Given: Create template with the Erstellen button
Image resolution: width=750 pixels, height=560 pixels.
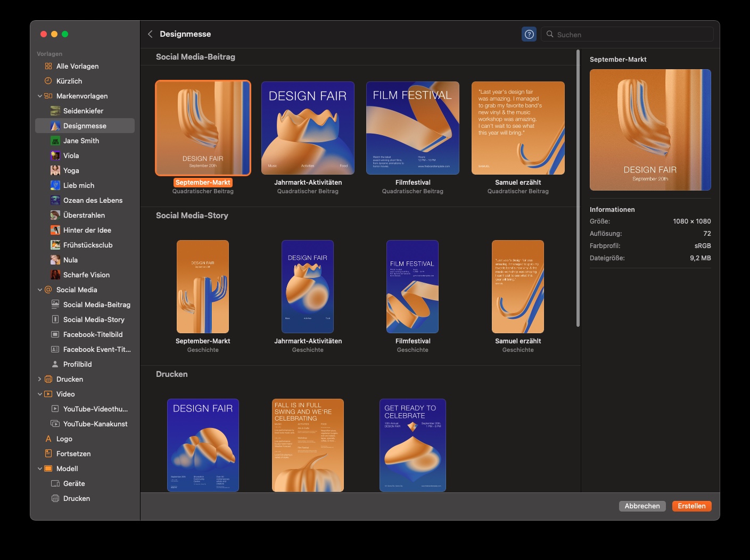Looking at the screenshot, I should coord(691,506).
